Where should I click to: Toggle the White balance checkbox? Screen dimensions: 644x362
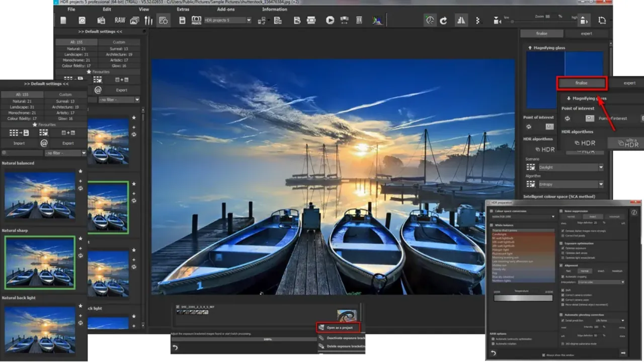coord(492,225)
